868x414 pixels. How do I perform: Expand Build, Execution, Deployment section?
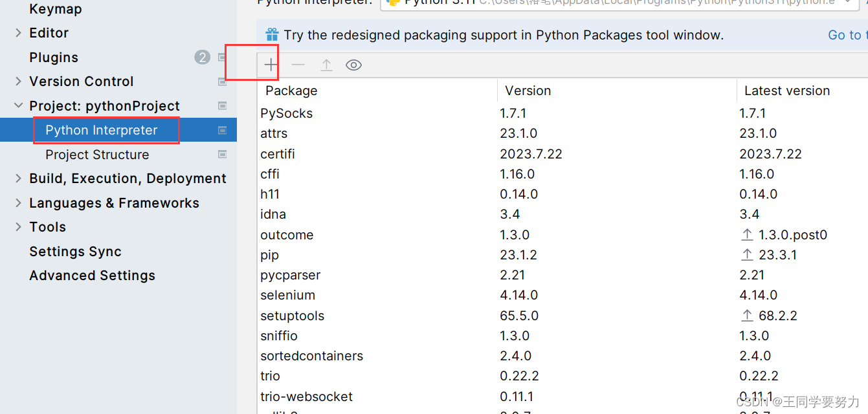pyautogui.click(x=18, y=179)
